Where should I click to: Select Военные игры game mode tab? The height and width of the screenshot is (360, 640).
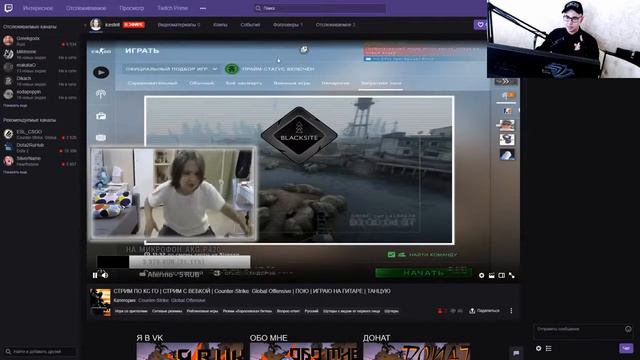[x=292, y=83]
